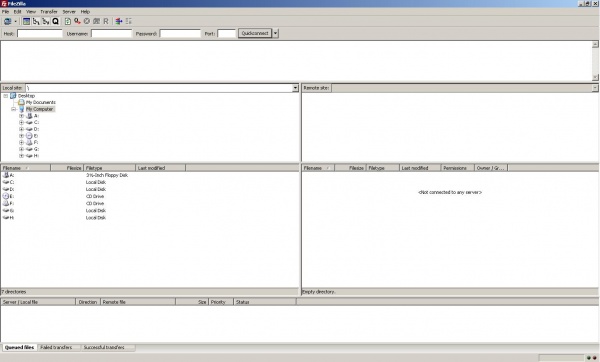
Task: Click the F: drive icon in file list
Action: coord(6,203)
